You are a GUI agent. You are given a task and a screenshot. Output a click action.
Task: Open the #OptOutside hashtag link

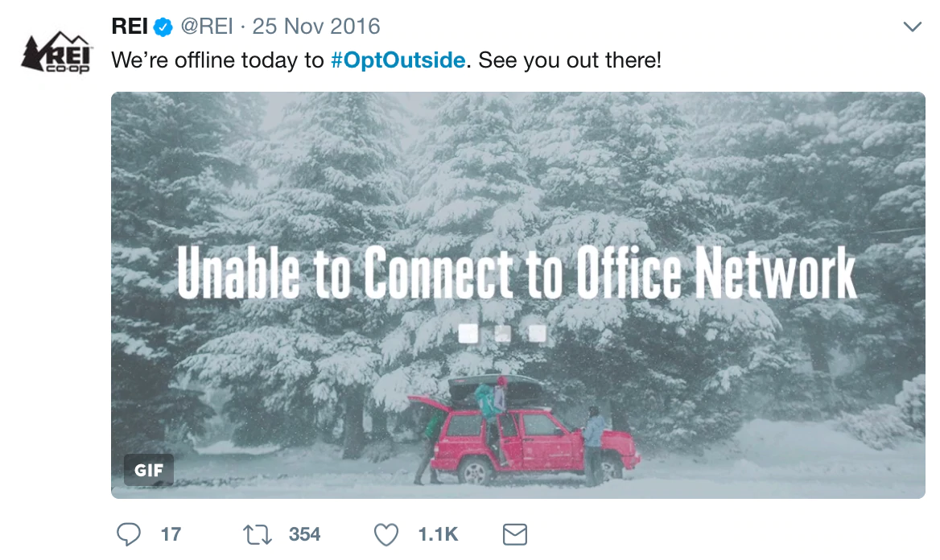[398, 60]
